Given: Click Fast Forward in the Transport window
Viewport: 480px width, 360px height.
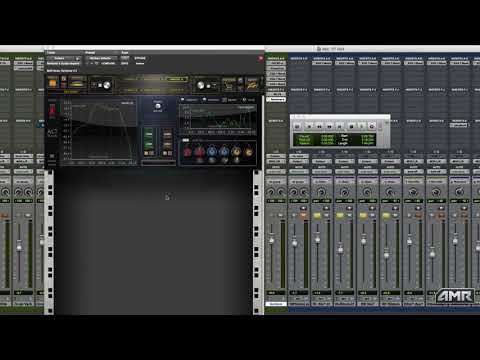Looking at the screenshot, I should pyautogui.click(x=329, y=126).
